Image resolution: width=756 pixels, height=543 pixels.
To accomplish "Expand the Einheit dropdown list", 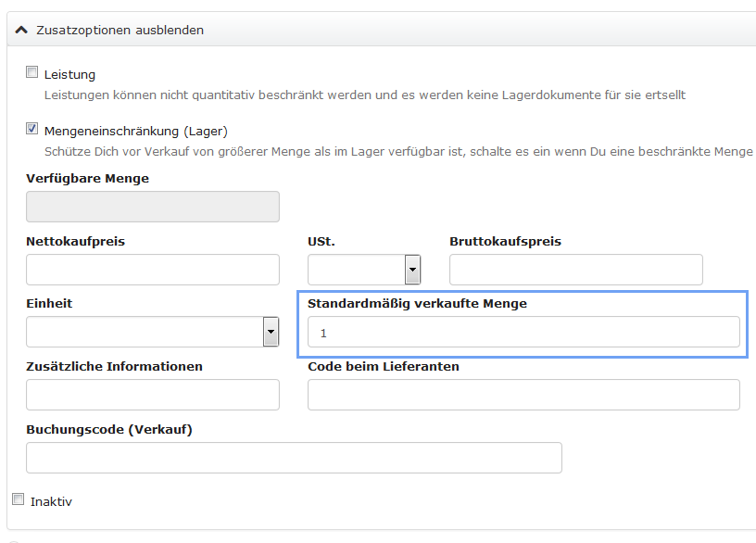I will 271,332.
